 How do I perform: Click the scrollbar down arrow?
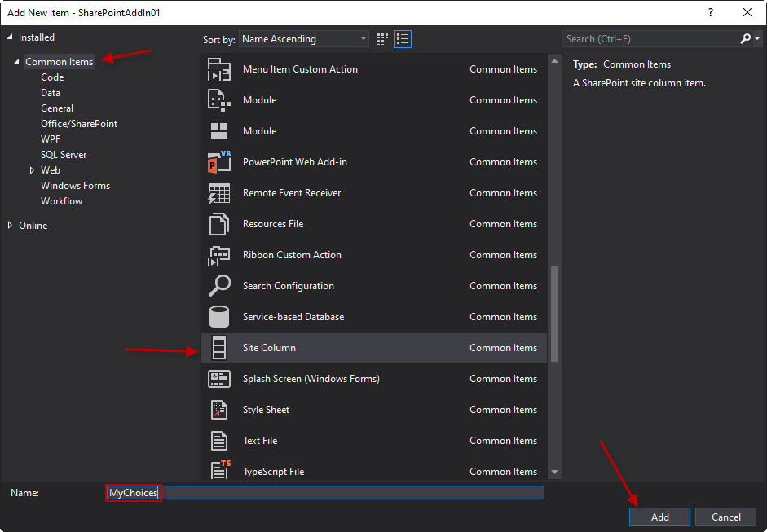coord(554,472)
